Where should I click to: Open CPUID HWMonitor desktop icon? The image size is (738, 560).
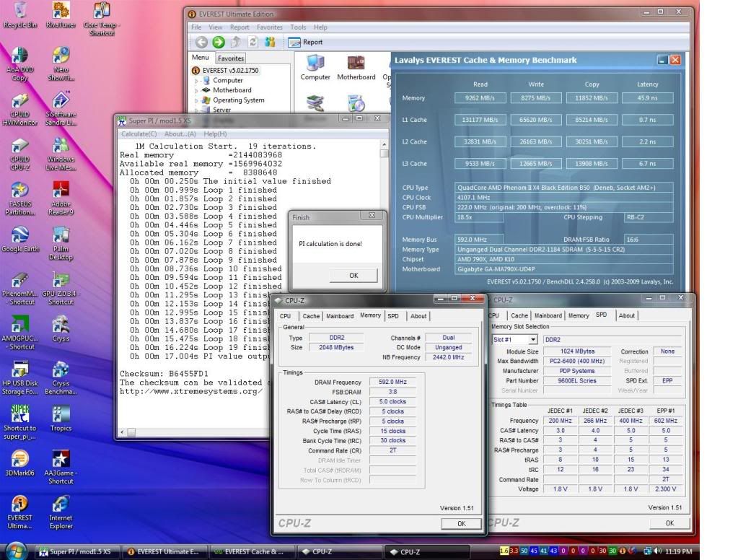(19, 109)
